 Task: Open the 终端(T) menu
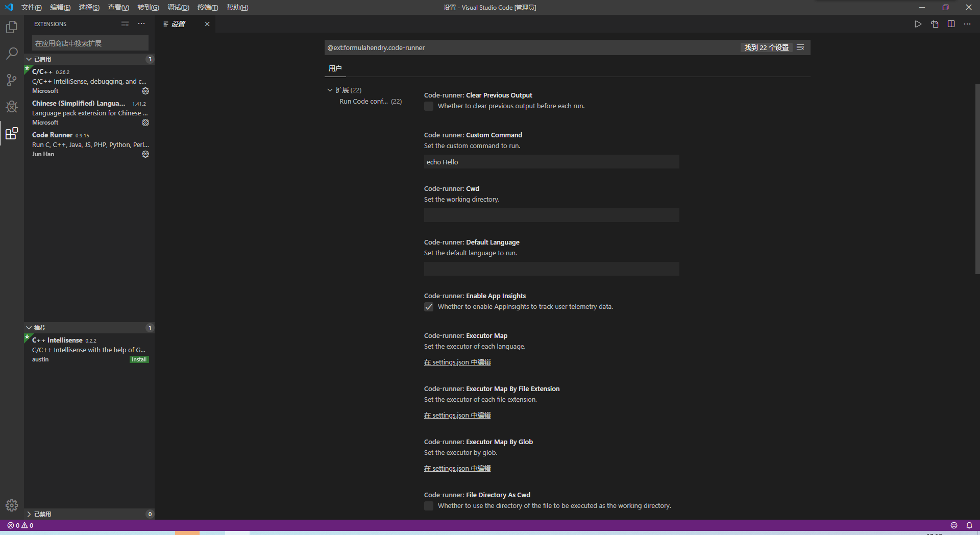[208, 7]
